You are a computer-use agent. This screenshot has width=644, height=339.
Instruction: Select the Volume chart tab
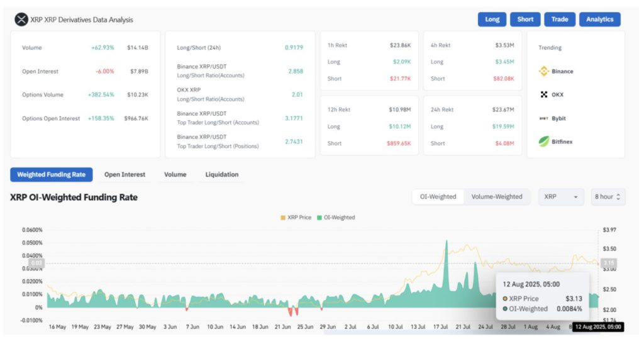(x=175, y=174)
